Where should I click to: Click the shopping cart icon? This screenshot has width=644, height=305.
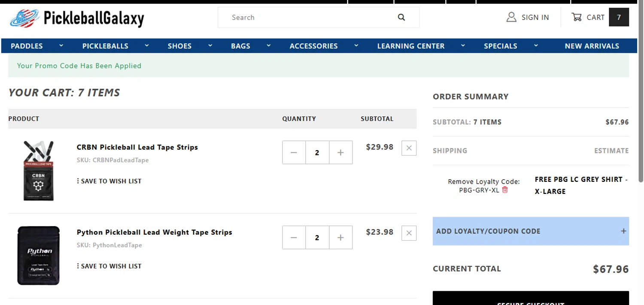coord(576,17)
